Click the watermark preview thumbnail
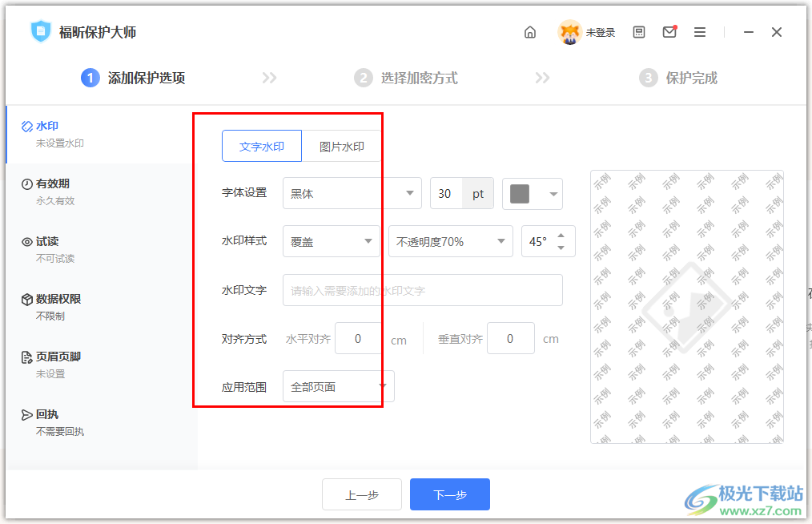 (687, 307)
